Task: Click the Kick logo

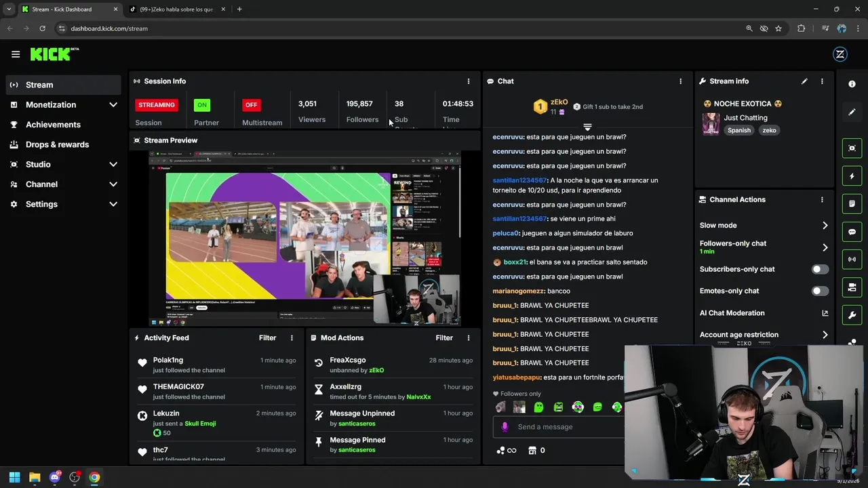Action: (54, 54)
